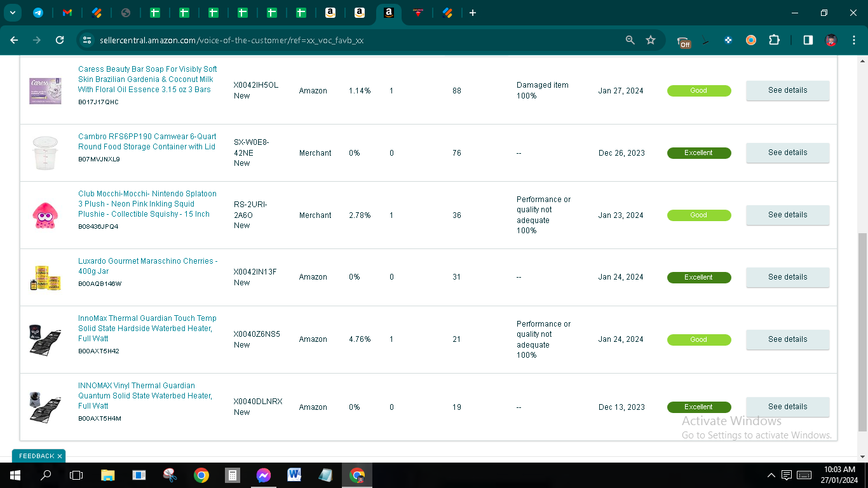See details for InnoMax Touch Temp heater
868x488 pixels.
787,339
